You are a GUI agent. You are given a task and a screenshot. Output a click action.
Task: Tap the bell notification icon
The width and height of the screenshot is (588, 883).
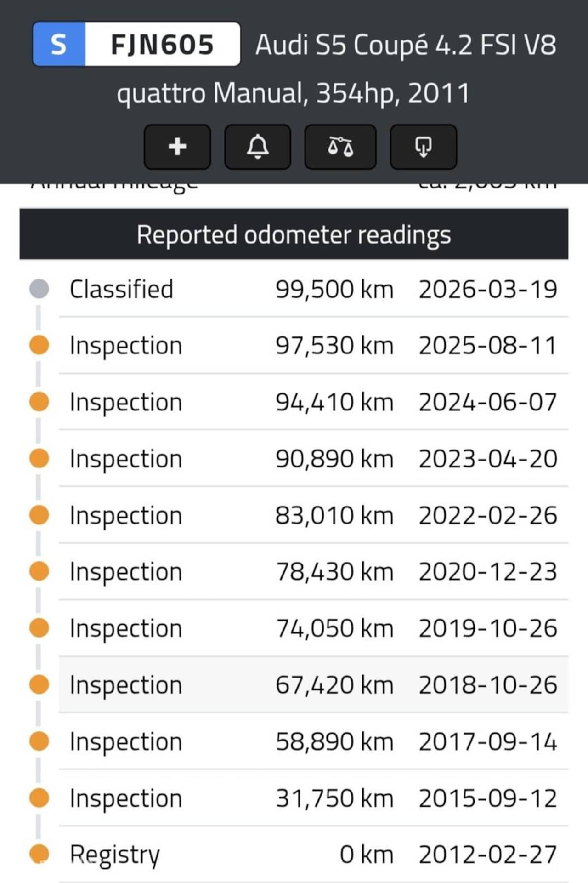pos(258,147)
